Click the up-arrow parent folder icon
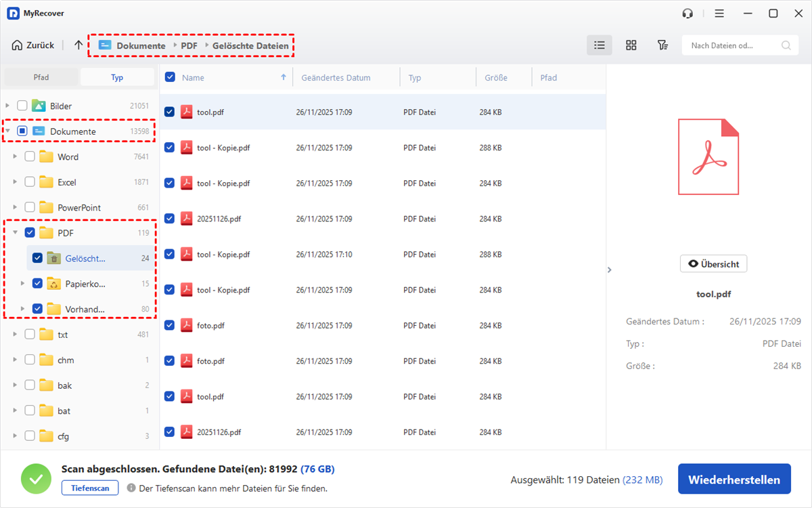The height and width of the screenshot is (508, 812). coord(78,45)
